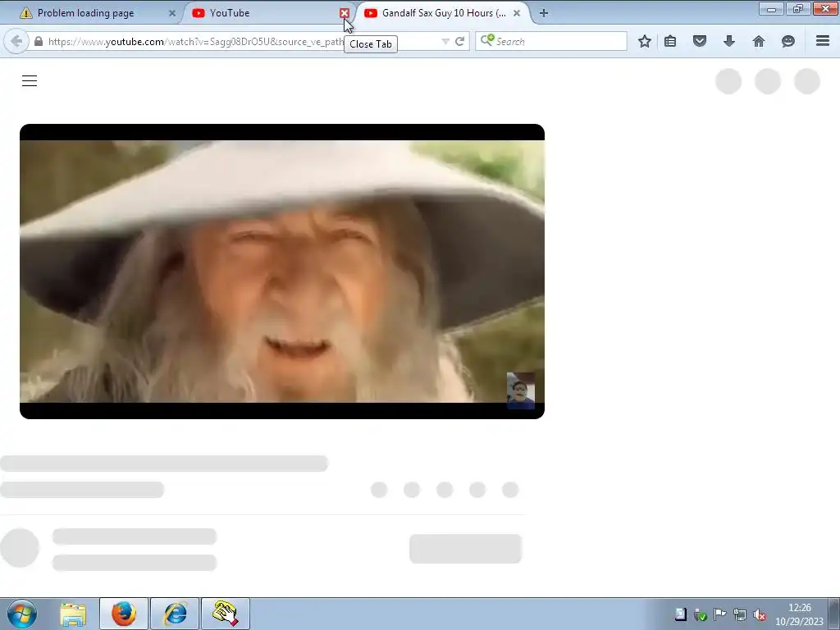Click the hand-cursor app taskbar icon
Viewport: 840px width, 630px height.
coord(226,614)
